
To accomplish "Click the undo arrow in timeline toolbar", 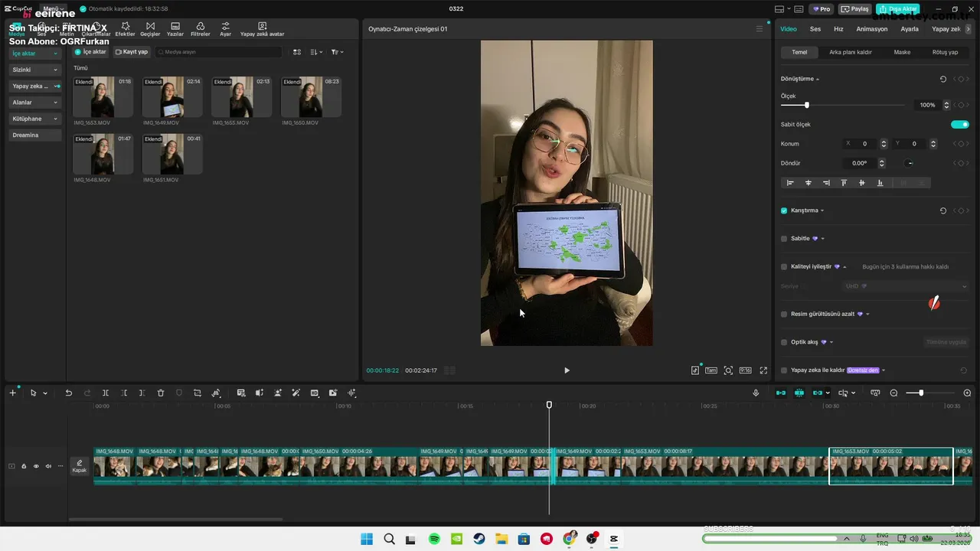I will tap(68, 393).
